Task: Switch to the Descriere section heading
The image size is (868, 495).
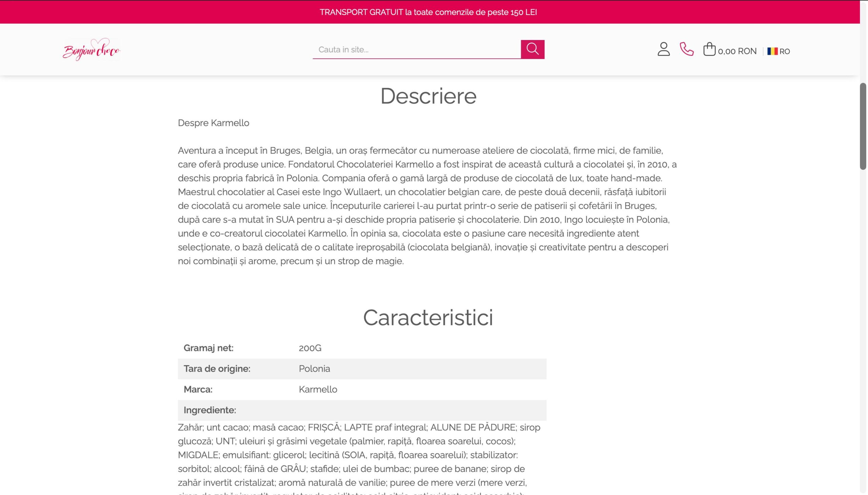Action: [x=429, y=96]
